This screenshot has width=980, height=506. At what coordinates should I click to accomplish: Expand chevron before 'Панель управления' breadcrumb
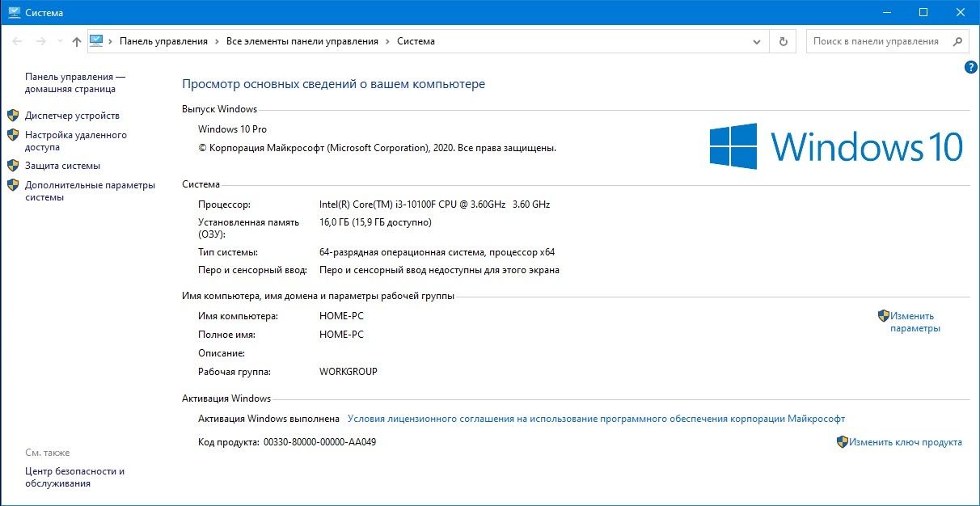[112, 41]
